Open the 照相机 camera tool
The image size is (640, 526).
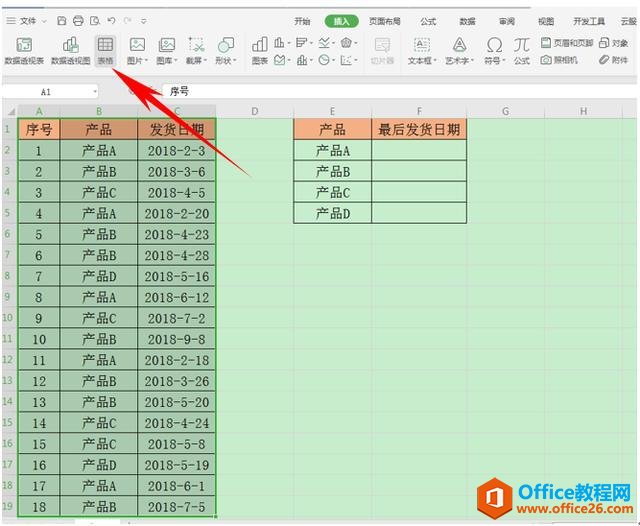(559, 60)
